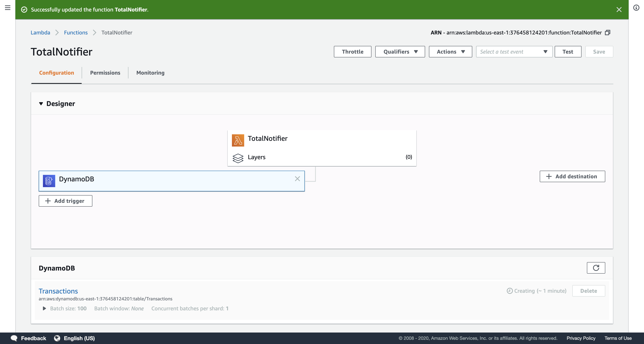Open the language globe selector
This screenshot has width=644, height=344.
point(57,338)
